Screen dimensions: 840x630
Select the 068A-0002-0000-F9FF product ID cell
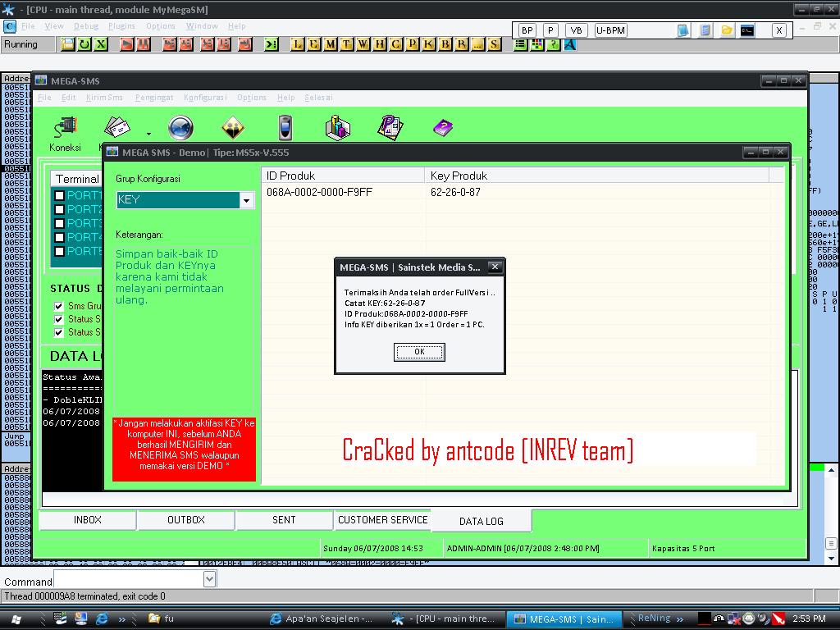[319, 192]
